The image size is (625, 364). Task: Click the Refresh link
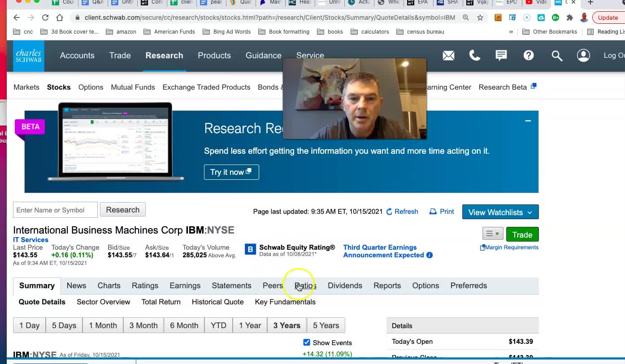[402, 212]
